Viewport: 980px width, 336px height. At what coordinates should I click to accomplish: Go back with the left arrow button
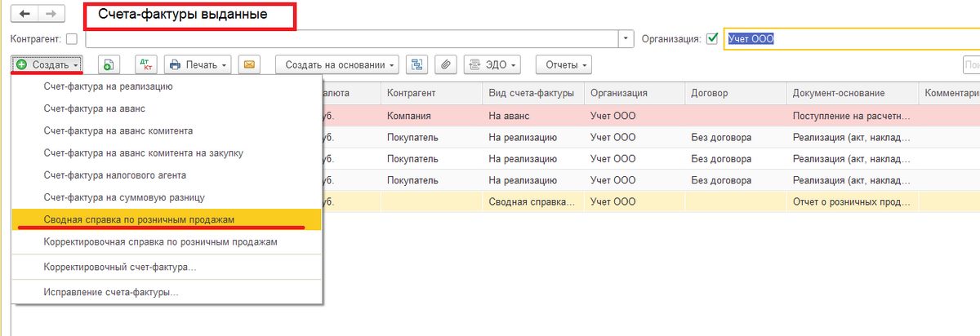pyautogui.click(x=24, y=15)
